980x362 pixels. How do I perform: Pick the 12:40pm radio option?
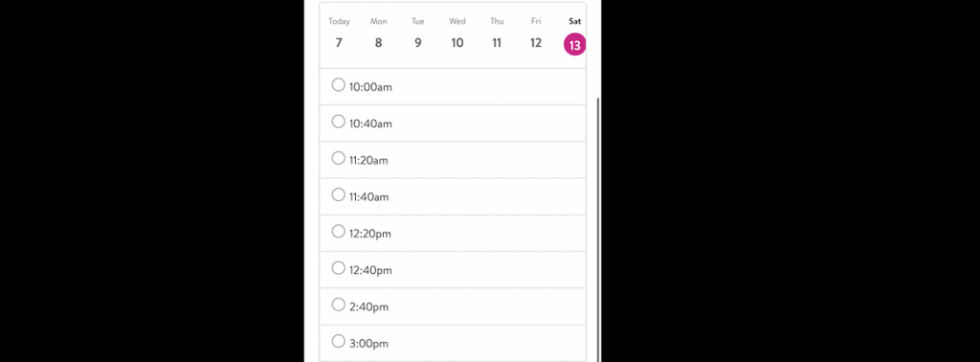coord(338,267)
